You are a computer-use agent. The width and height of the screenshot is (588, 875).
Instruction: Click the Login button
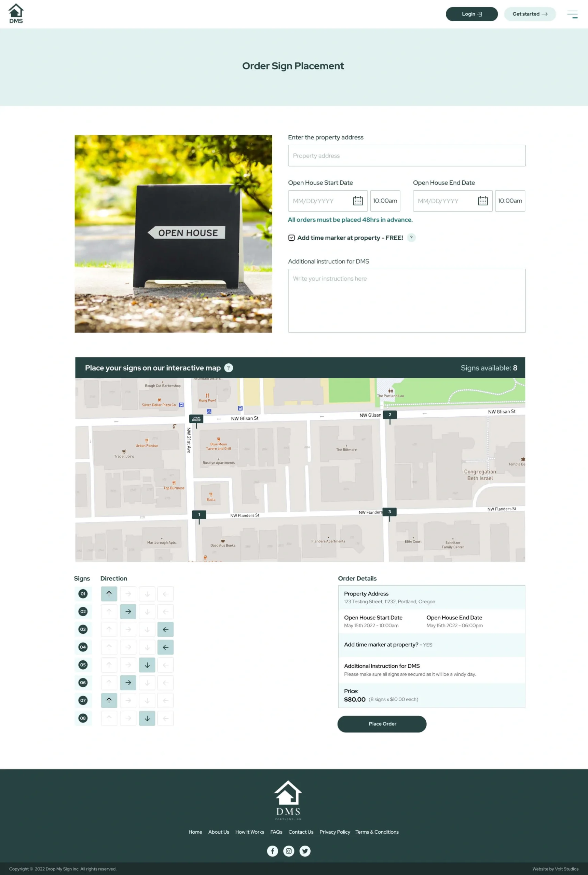[471, 14]
